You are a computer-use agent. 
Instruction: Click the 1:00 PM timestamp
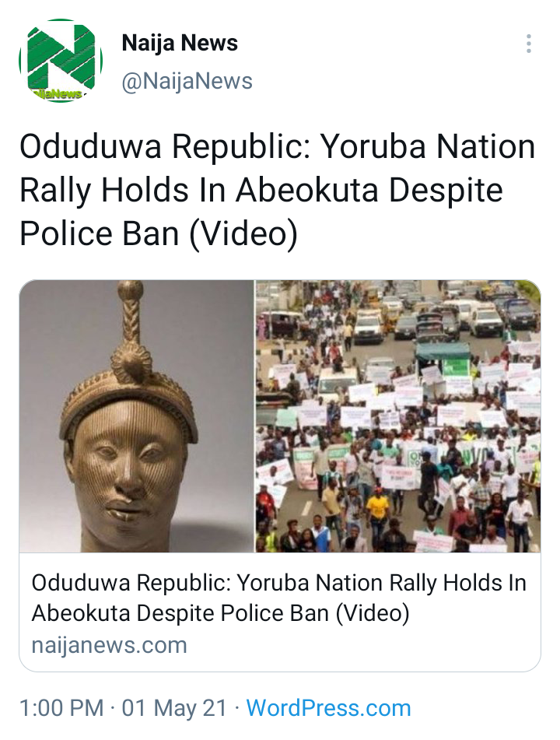[61, 708]
